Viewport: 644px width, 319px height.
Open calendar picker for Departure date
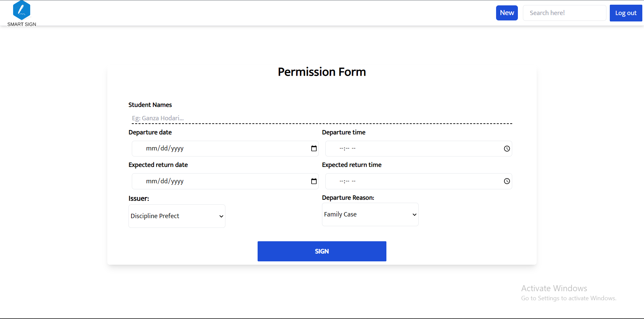[x=314, y=148]
